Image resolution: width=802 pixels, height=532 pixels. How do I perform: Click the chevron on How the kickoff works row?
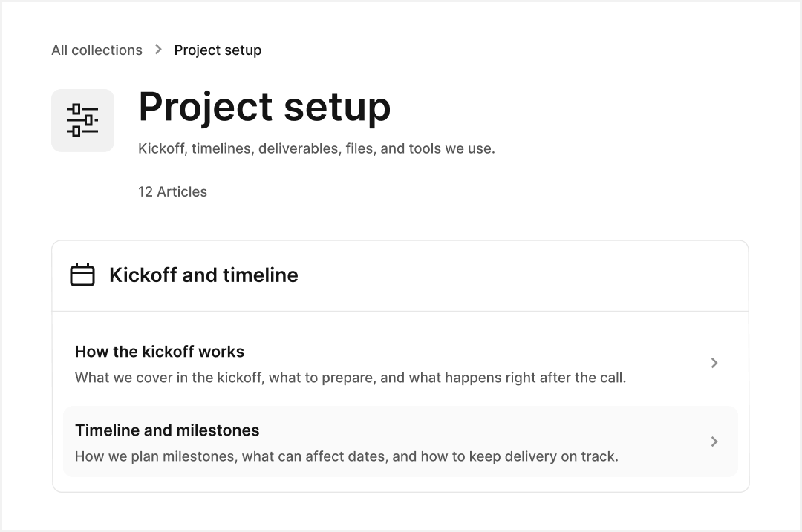(714, 363)
